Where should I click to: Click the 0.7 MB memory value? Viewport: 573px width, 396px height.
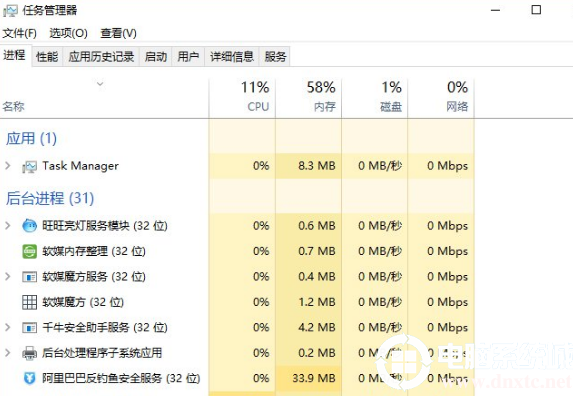(316, 251)
